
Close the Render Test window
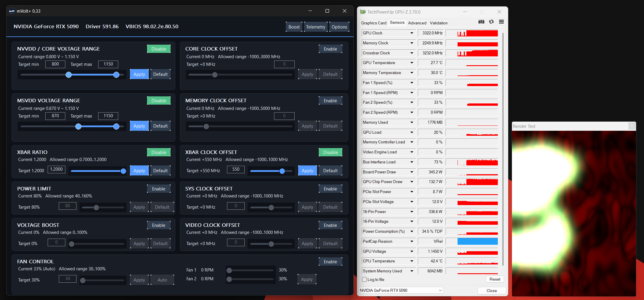(x=632, y=126)
